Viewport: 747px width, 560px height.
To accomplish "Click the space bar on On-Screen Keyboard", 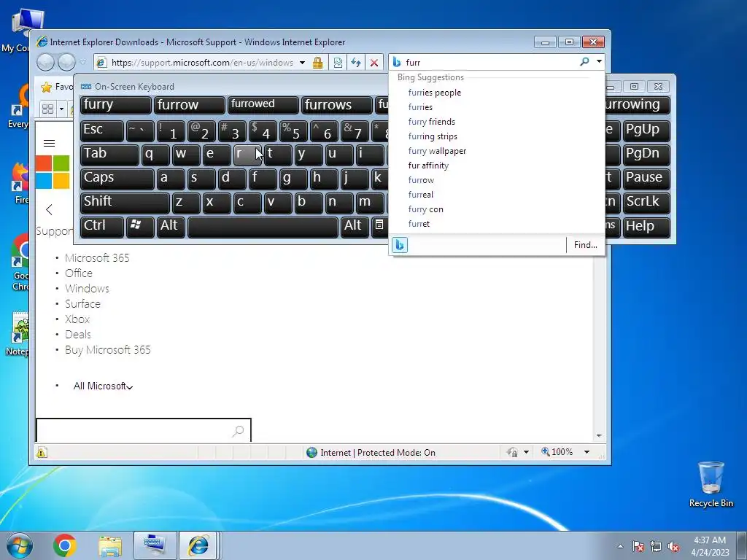I will pos(263,227).
